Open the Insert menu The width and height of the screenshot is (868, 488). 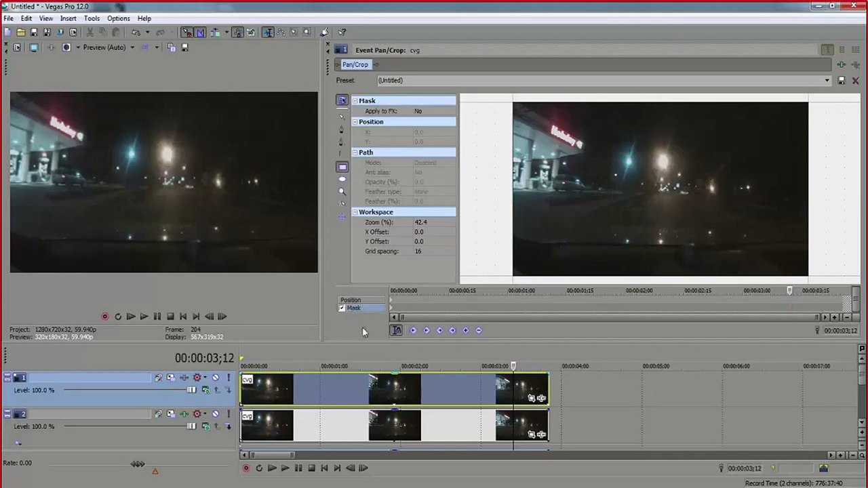(x=68, y=18)
